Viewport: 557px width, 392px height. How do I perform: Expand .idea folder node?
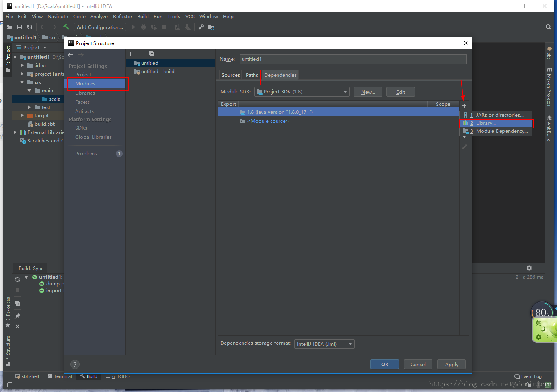click(22, 66)
